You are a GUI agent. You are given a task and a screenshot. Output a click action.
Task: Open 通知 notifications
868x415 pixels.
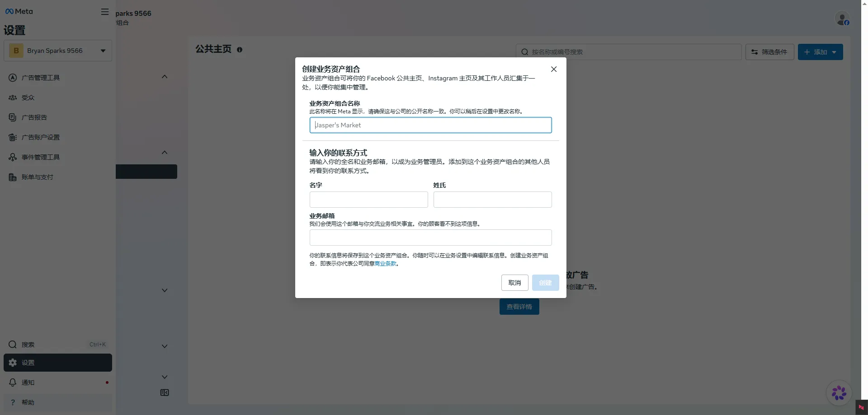tap(58, 382)
